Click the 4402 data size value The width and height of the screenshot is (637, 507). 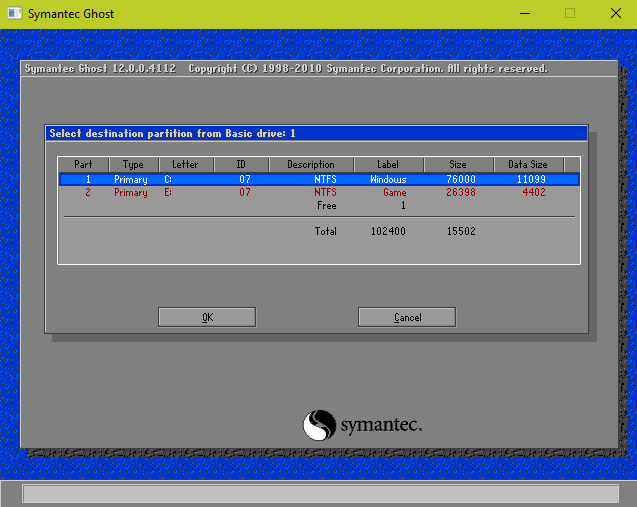[534, 192]
